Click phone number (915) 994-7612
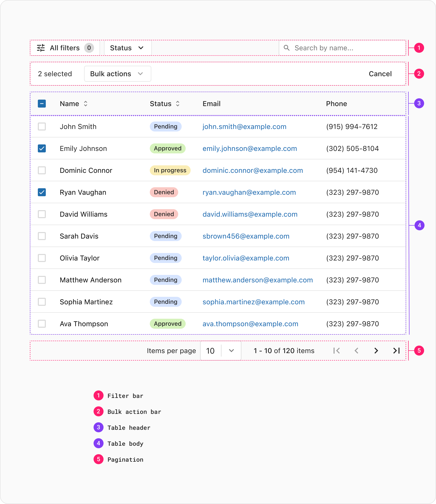 [x=352, y=126]
